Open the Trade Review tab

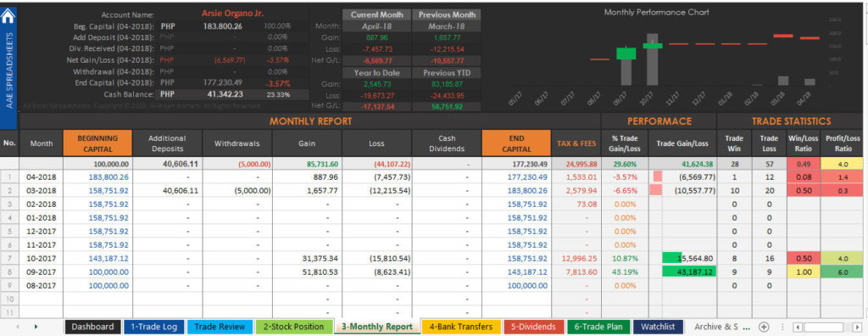[x=220, y=328]
